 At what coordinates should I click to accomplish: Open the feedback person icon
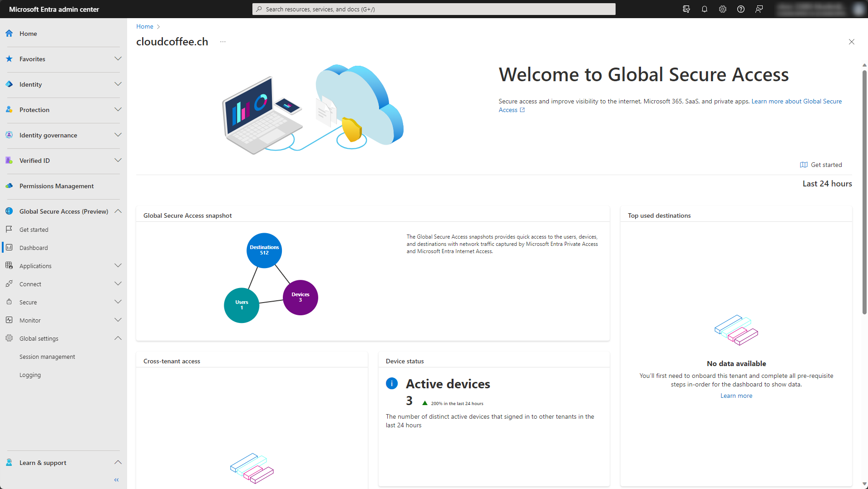(x=759, y=9)
